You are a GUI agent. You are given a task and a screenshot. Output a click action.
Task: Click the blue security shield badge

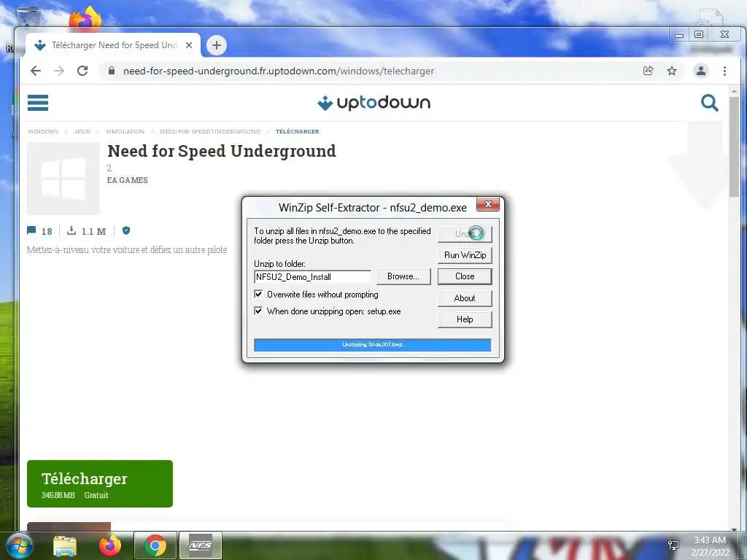(x=126, y=230)
